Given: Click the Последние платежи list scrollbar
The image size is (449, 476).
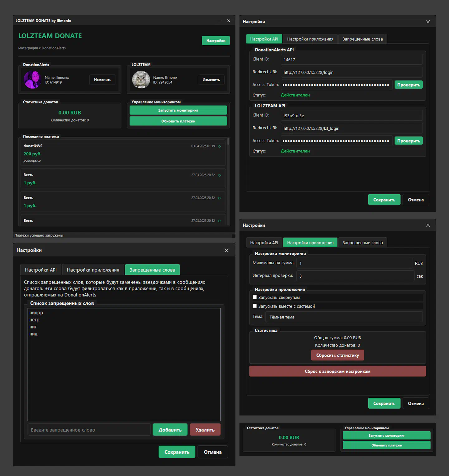Looking at the screenshot, I should 228,142.
